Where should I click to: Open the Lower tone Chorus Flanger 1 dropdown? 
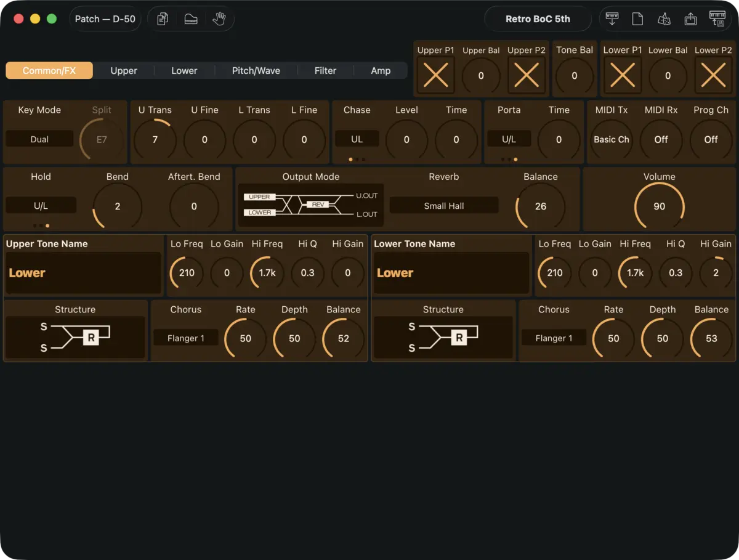pos(554,338)
